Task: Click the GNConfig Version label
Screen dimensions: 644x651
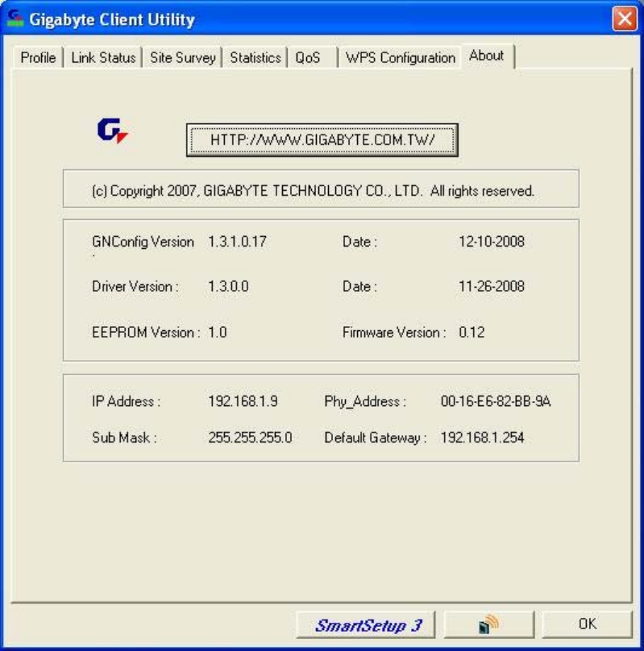Action: click(143, 243)
